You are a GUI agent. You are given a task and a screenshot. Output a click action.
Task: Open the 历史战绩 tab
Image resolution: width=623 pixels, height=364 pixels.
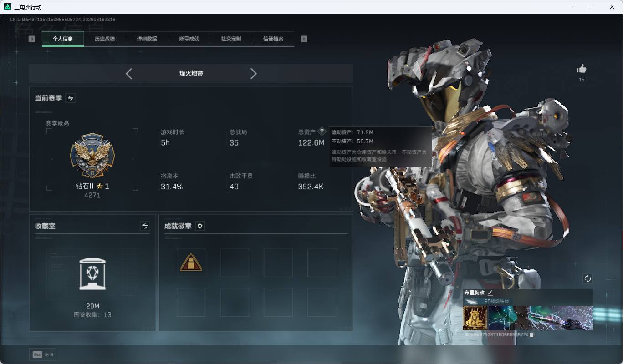[105, 39]
